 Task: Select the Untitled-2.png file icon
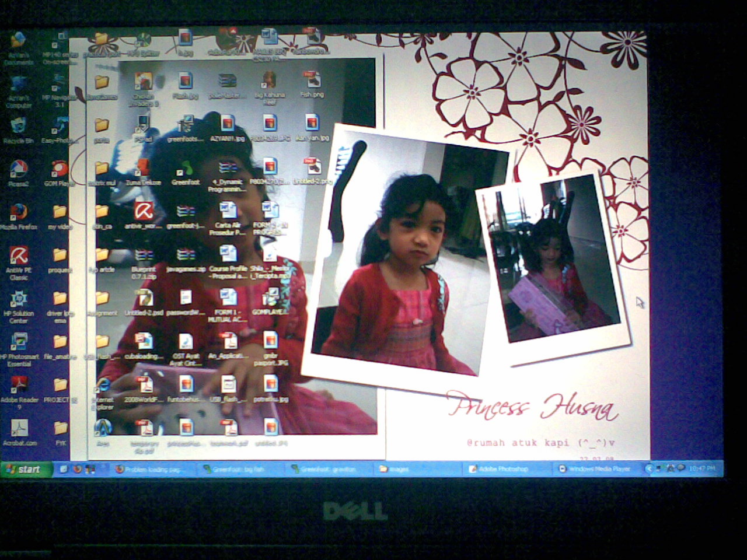[x=312, y=171]
